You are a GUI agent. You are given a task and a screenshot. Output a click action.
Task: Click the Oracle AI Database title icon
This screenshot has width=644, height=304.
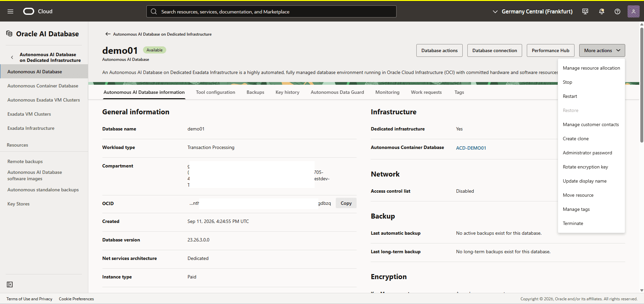9,34
